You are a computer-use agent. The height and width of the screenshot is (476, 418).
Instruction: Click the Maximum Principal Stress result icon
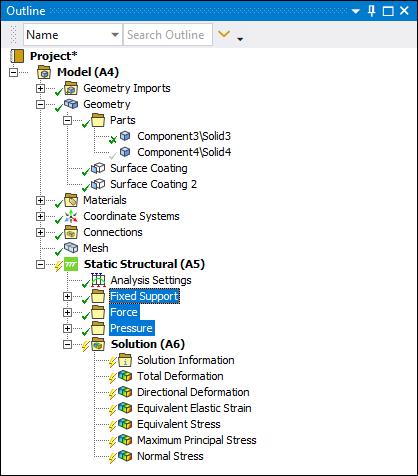[x=125, y=440]
